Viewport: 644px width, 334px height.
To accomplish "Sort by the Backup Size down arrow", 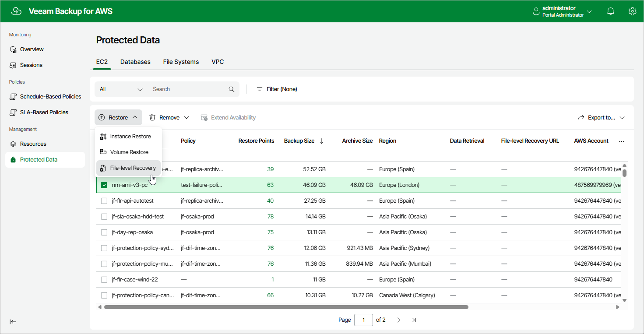I will [321, 141].
